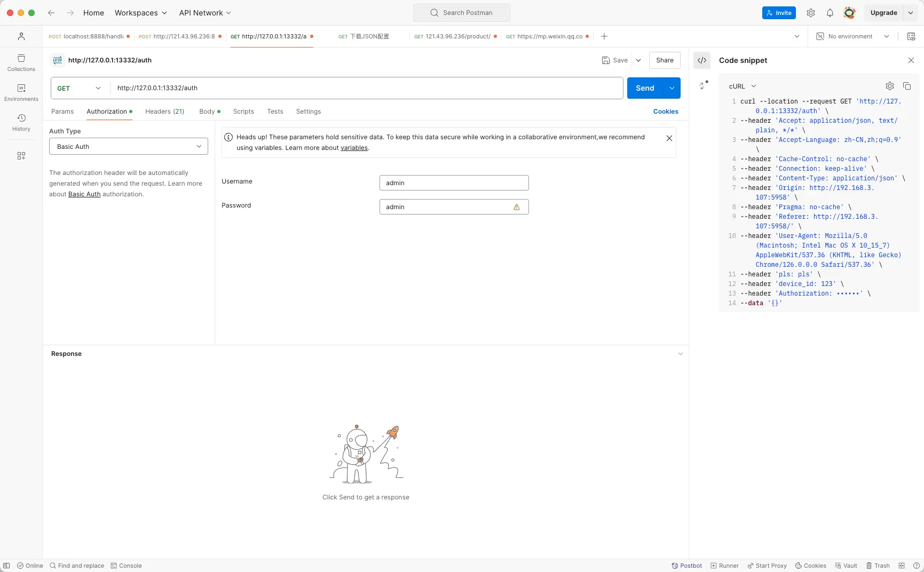Open Runner in status bar
The height and width of the screenshot is (572, 924).
[724, 566]
